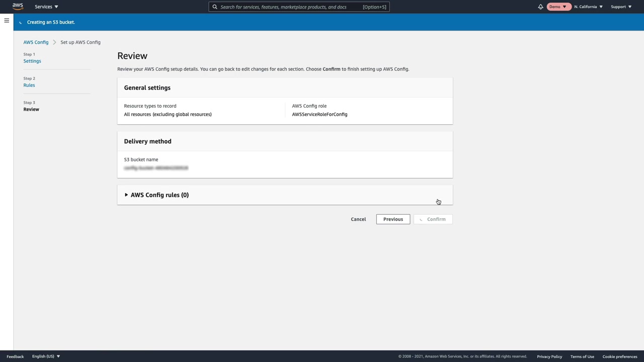Screen dimensions: 644x362
Task: Open the Demo account dropdown
Action: coord(557,7)
